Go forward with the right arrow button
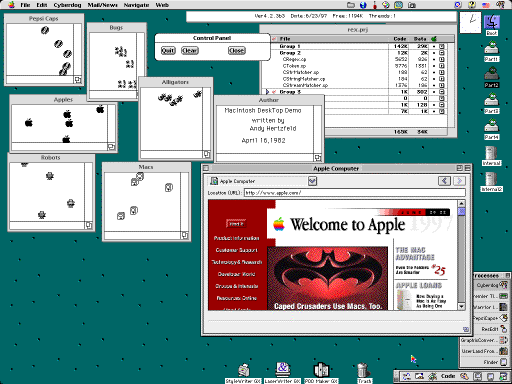The width and height of the screenshot is (512, 384). pyautogui.click(x=459, y=181)
